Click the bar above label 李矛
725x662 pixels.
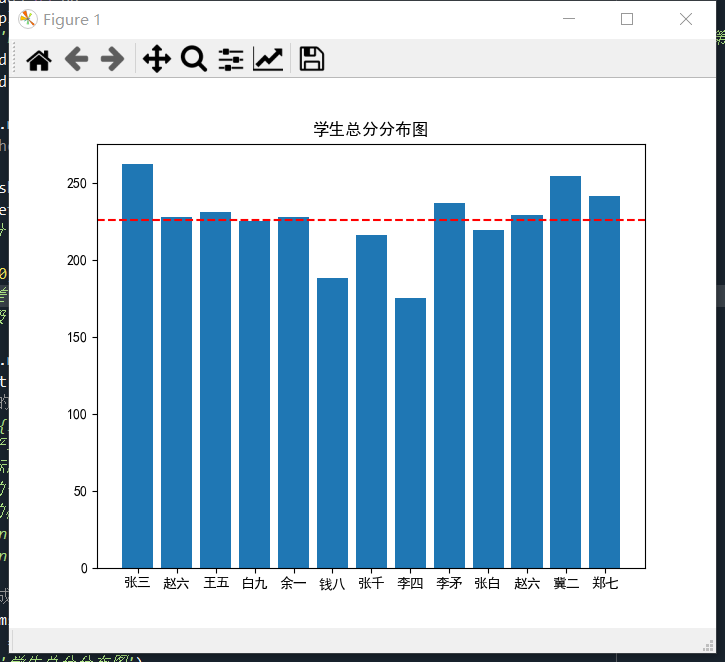pos(449,385)
